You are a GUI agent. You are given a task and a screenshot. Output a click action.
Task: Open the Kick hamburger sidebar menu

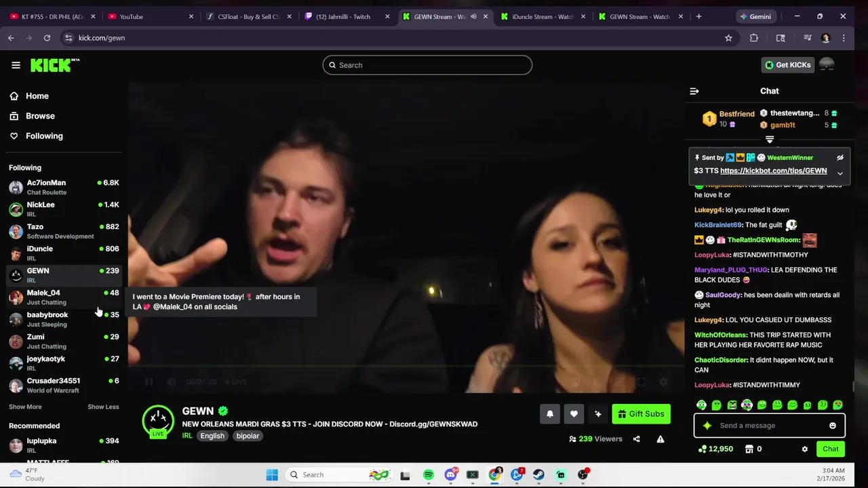pos(16,65)
